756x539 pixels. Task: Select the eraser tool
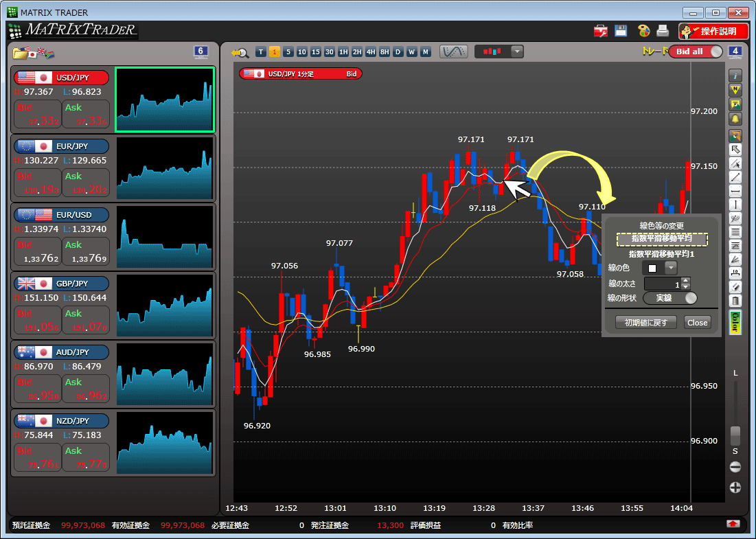[735, 287]
